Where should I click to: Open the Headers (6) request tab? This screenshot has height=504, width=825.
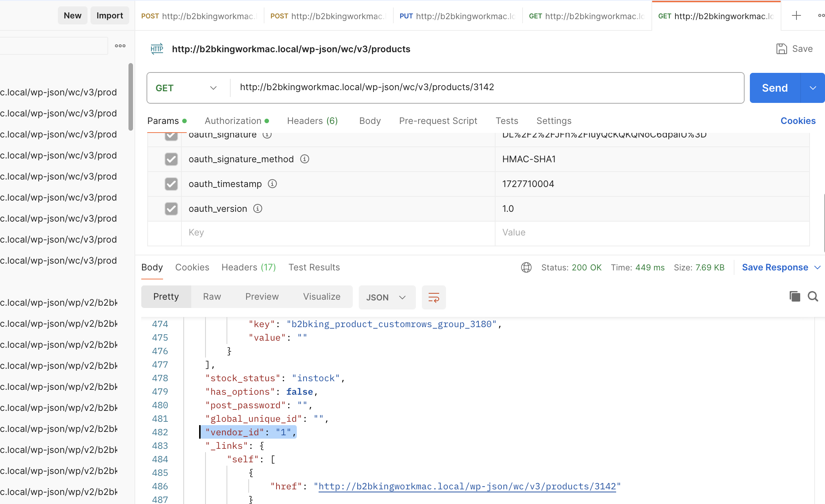pos(313,121)
